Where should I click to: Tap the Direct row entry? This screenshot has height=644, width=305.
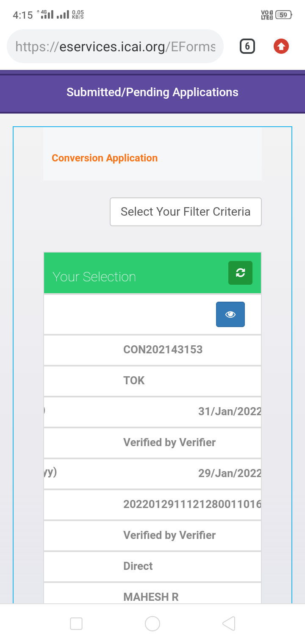coord(138,566)
